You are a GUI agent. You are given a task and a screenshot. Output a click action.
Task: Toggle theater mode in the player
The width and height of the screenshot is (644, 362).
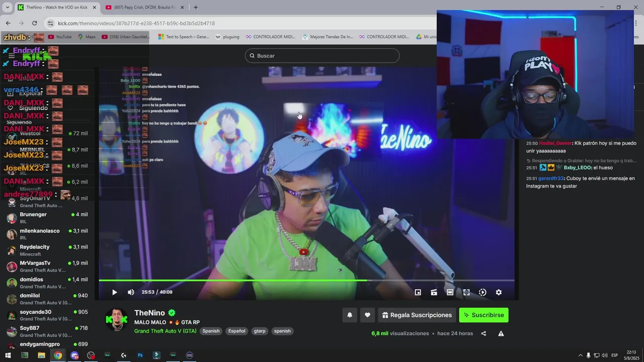tap(450, 292)
